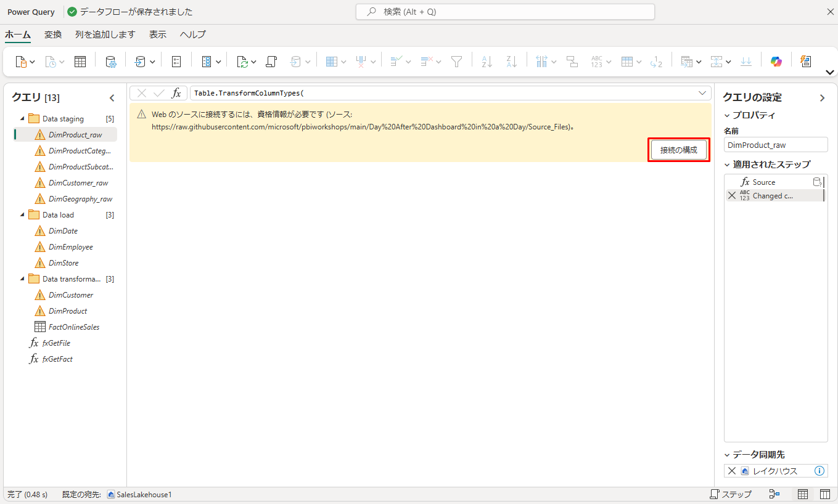838x504 pixels.
Task: Click the 検索 search box
Action: 505,12
